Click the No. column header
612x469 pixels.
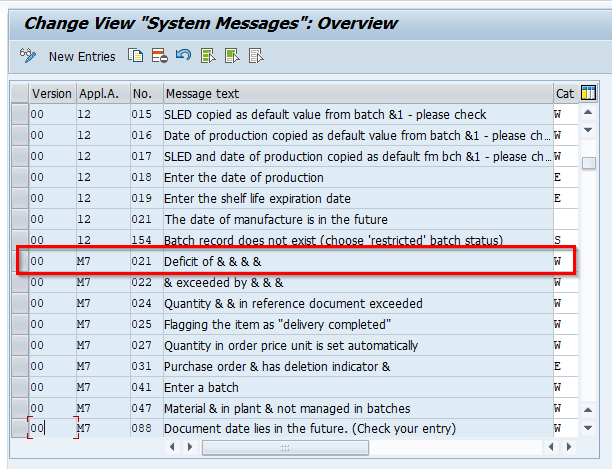pyautogui.click(x=147, y=94)
